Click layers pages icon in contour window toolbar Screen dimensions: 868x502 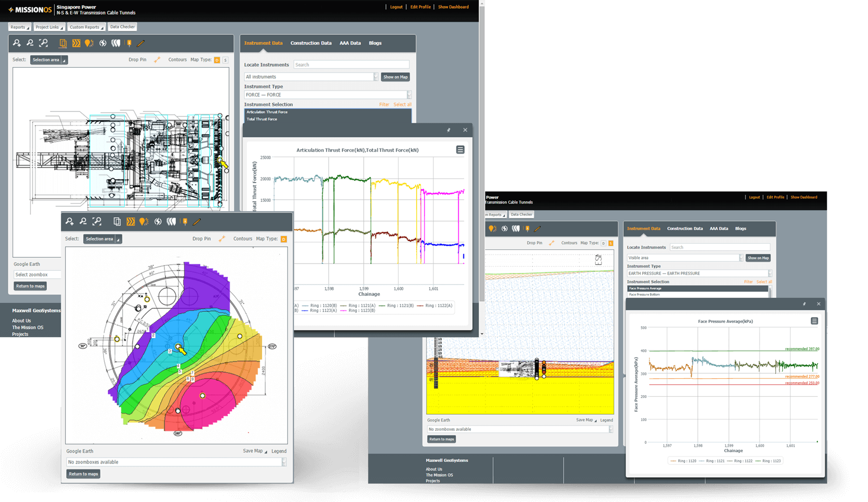pyautogui.click(x=117, y=221)
